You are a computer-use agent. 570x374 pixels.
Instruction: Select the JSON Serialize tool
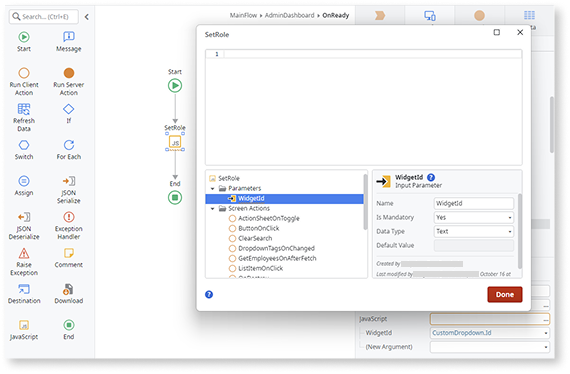pyautogui.click(x=68, y=190)
